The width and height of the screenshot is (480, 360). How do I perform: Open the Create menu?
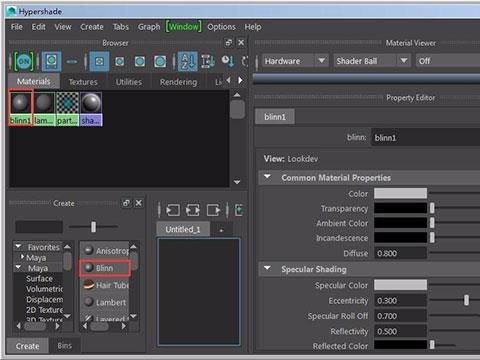pos(92,27)
